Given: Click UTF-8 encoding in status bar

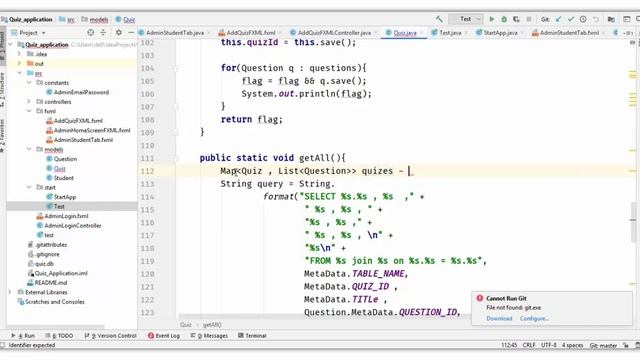Looking at the screenshot, I should (x=549, y=345).
